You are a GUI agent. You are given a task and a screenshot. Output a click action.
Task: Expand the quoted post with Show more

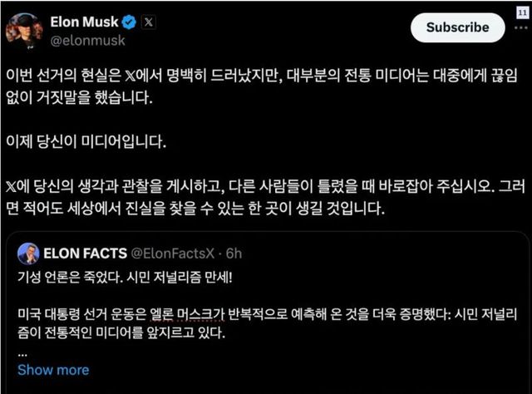pyautogui.click(x=53, y=369)
